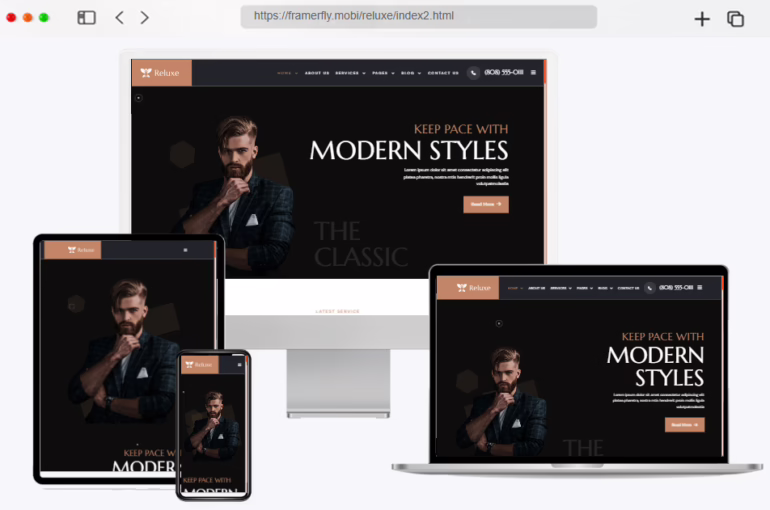Screen dimensions: 770x510
Task: Click the Reluxe logo on the laptop screen
Action: click(x=468, y=288)
